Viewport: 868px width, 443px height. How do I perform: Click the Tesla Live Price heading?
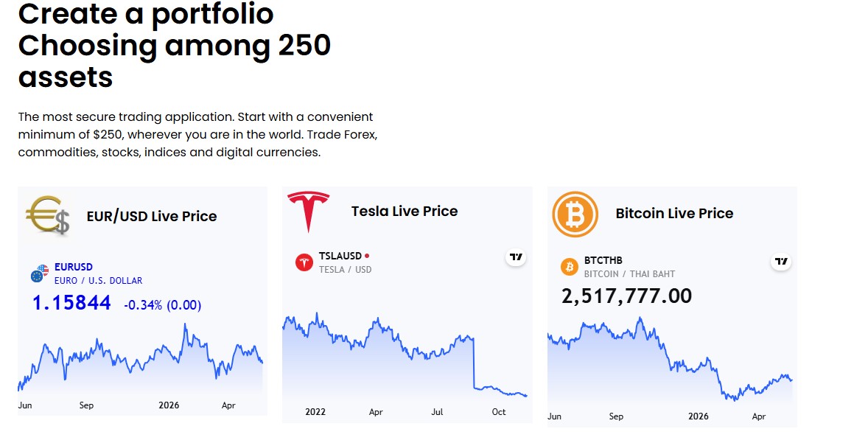click(405, 211)
